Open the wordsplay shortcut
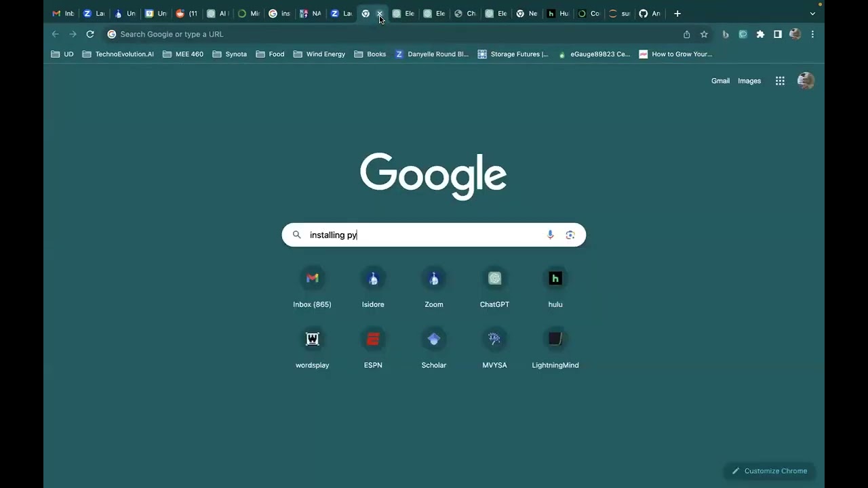This screenshot has width=868, height=488. click(x=312, y=349)
